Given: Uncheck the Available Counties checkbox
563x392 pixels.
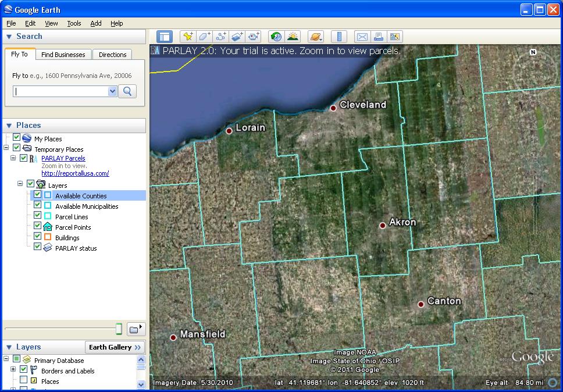Looking at the screenshot, I should pos(37,194).
